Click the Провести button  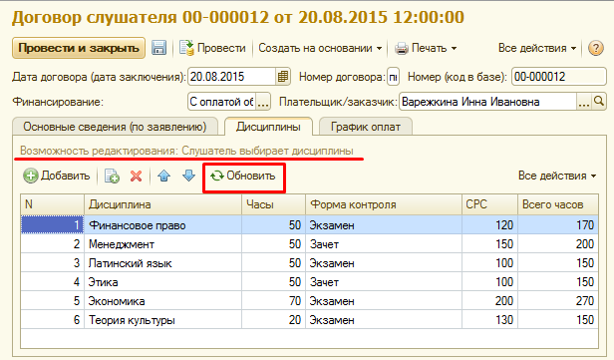click(x=213, y=48)
